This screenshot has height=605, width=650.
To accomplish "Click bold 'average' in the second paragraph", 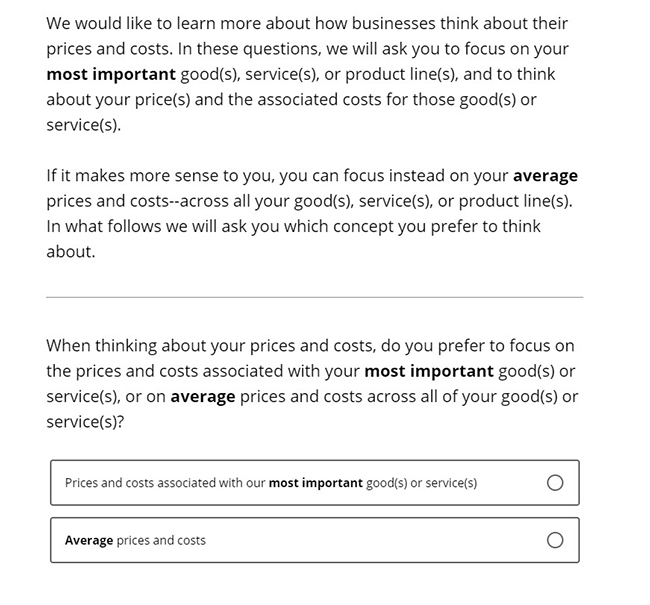I will point(545,176).
